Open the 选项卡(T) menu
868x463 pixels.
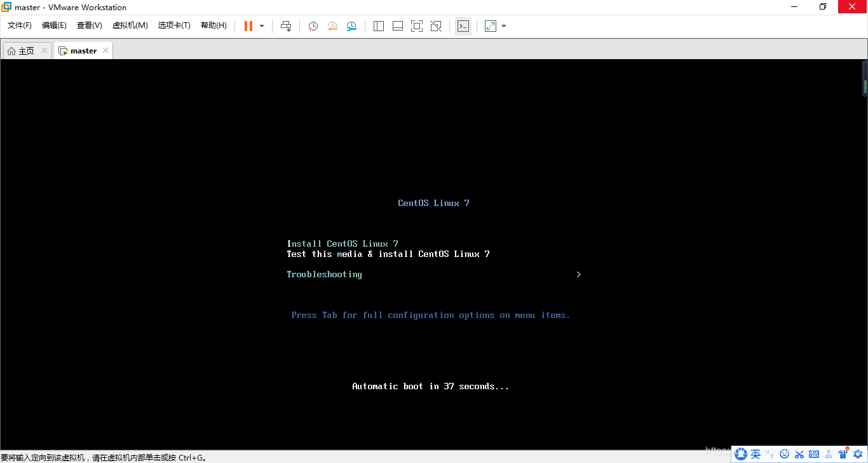[x=174, y=25]
